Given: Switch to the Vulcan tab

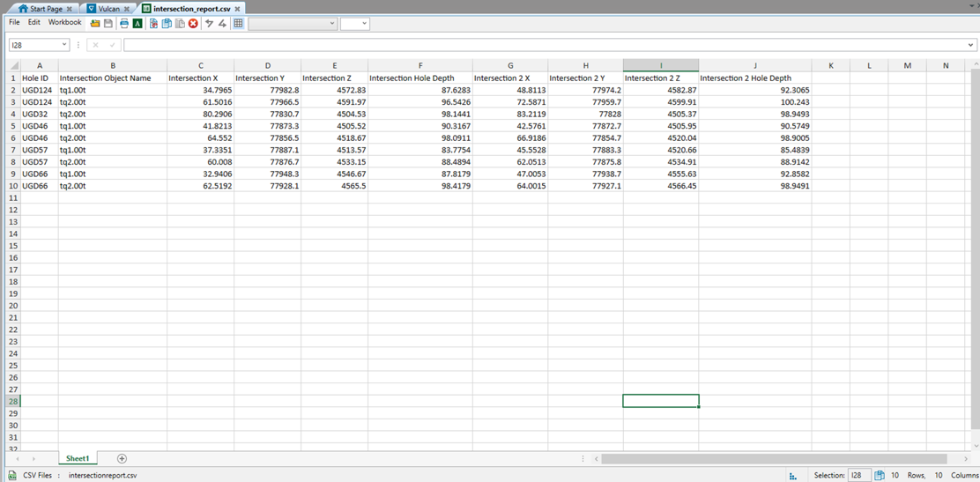Looking at the screenshot, I should [108, 9].
